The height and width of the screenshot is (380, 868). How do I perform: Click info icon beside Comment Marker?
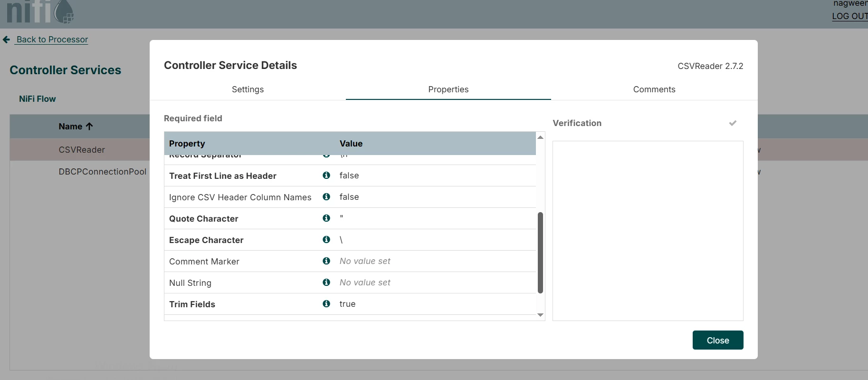pyautogui.click(x=326, y=261)
